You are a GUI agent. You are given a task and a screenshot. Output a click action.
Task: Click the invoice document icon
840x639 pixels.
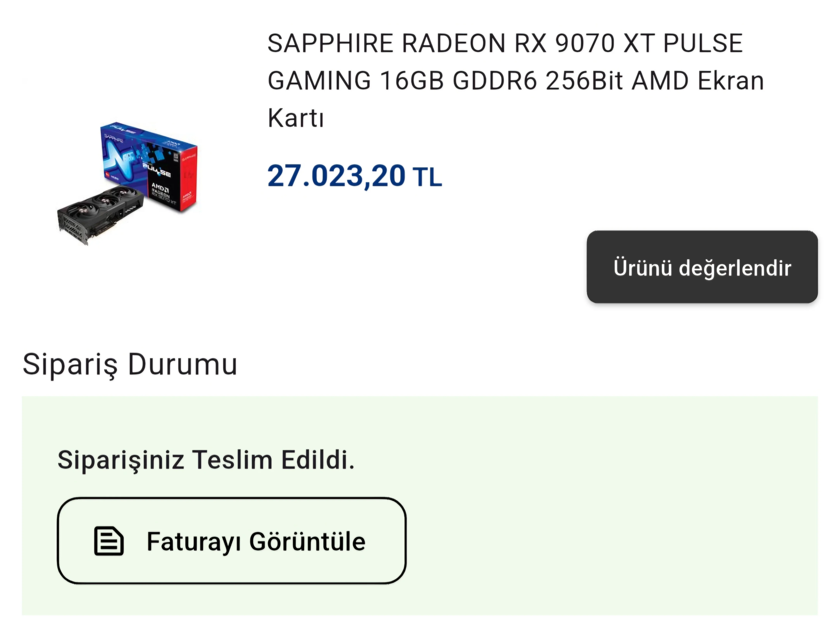[x=109, y=541]
